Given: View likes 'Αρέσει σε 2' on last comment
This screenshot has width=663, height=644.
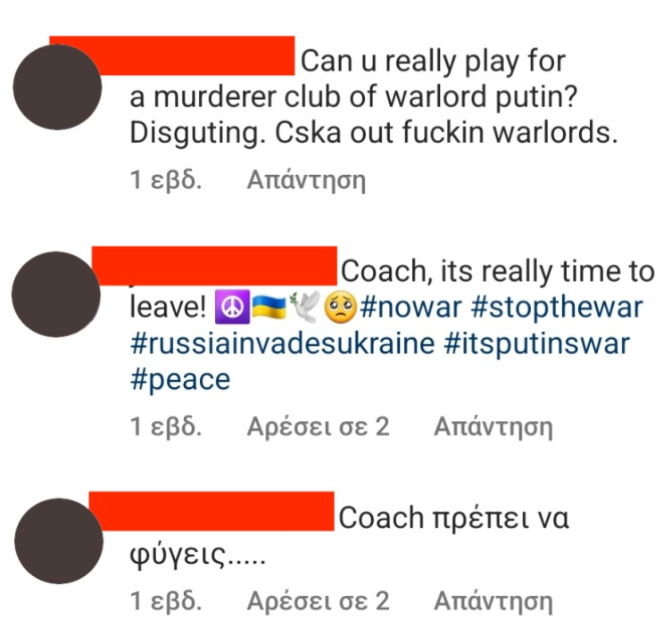Looking at the screenshot, I should point(318,601).
